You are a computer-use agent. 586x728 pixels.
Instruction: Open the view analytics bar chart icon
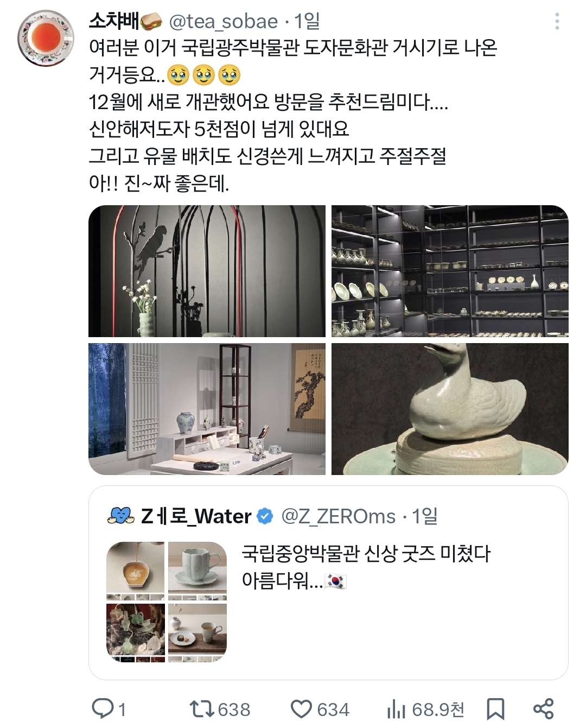point(396,709)
